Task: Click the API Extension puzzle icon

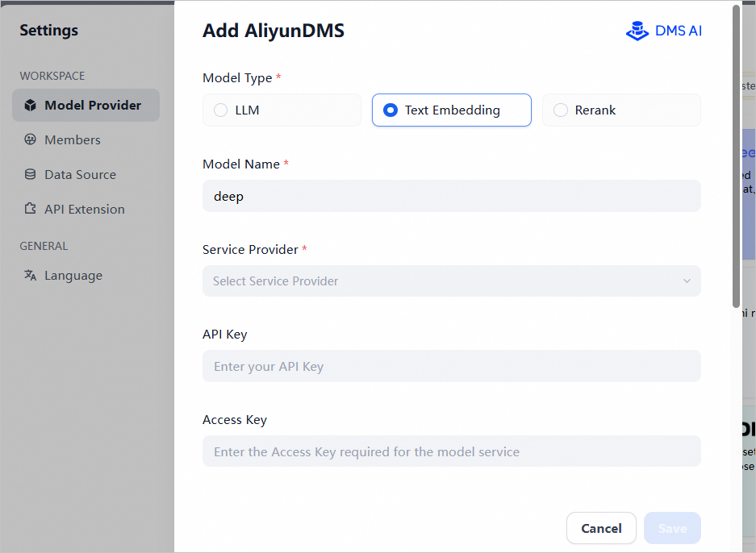Action: (x=31, y=209)
